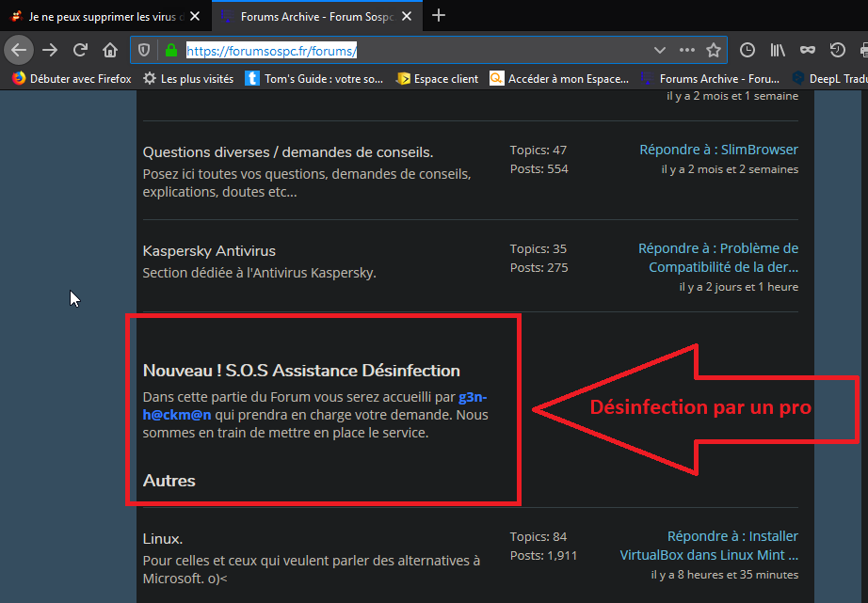Open the history clock icon in toolbar
This screenshot has width=868, height=603.
(x=747, y=50)
